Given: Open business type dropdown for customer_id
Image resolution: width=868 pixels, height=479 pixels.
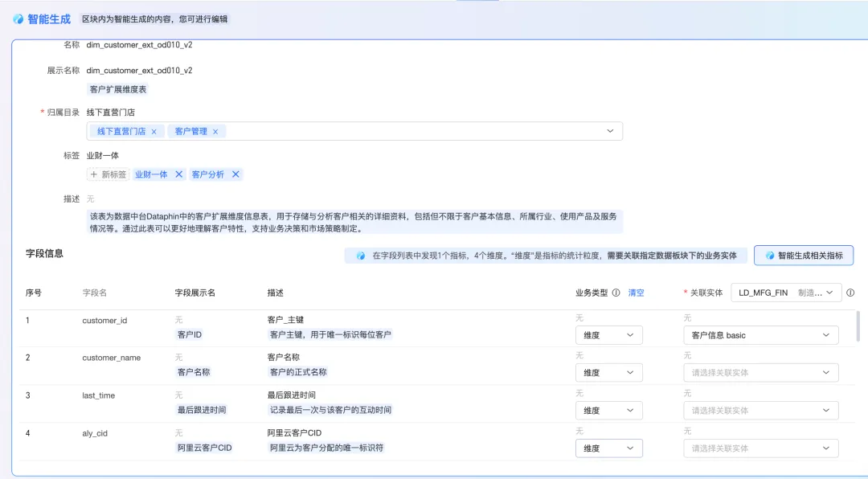Looking at the screenshot, I should point(609,335).
